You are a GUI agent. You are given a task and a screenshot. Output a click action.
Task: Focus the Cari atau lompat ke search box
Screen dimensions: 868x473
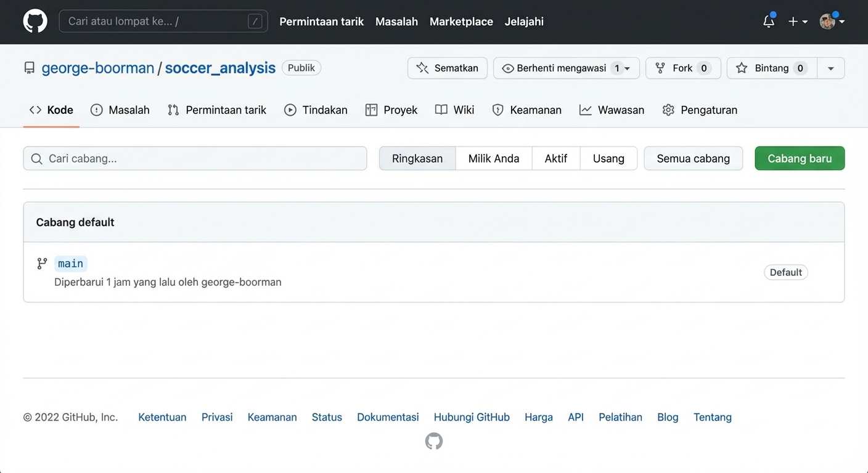pos(163,22)
